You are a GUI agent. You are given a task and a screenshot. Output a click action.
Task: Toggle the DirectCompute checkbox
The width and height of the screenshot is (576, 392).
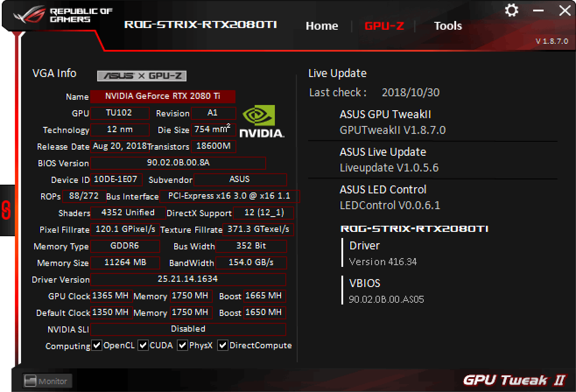click(223, 345)
